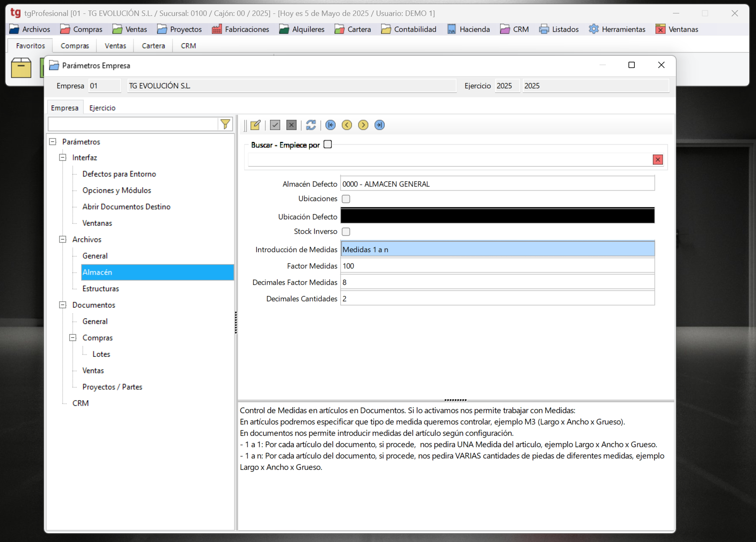Open the CRM main menu
Image resolution: width=756 pixels, height=542 pixels.
click(x=515, y=29)
